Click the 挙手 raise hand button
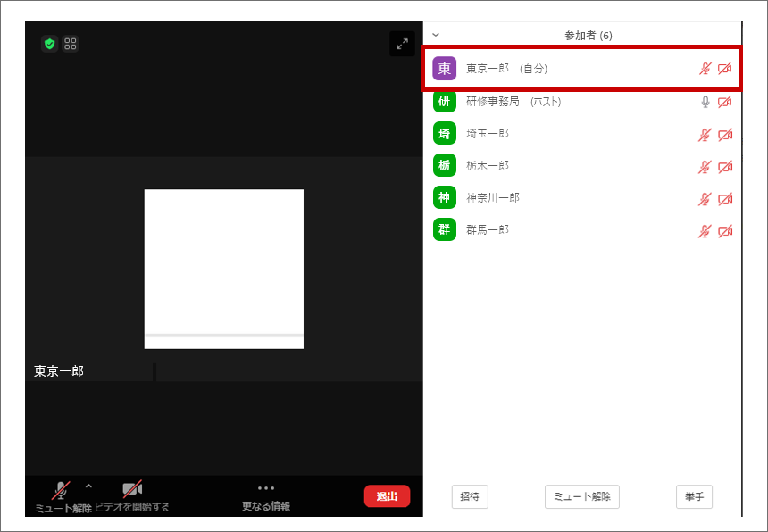 point(694,497)
